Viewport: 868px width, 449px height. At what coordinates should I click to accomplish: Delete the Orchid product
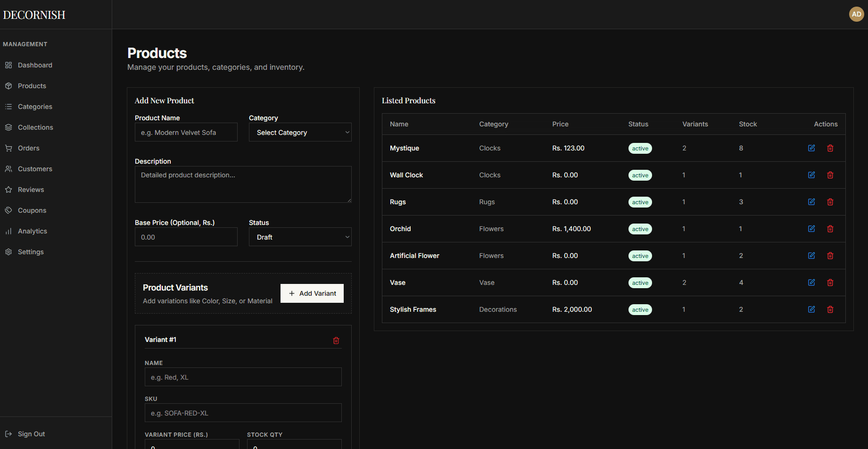(830, 229)
